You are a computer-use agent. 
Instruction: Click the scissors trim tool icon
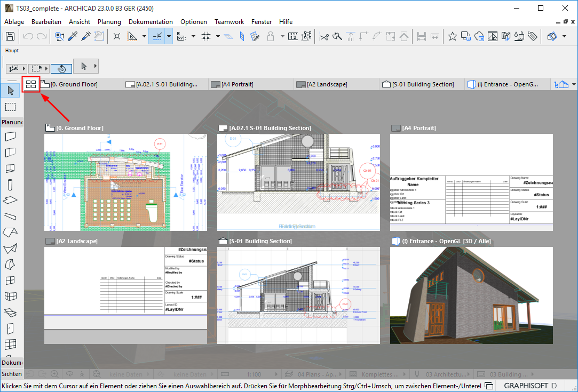pos(323,36)
